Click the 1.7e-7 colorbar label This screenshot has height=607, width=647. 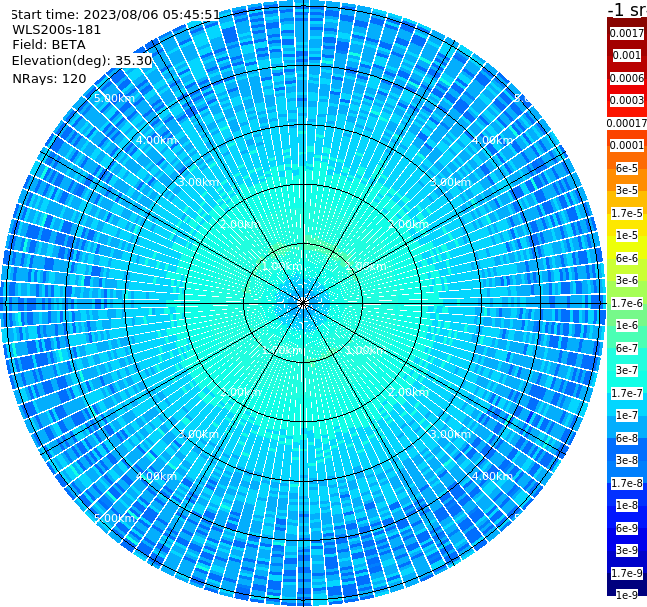tap(627, 393)
